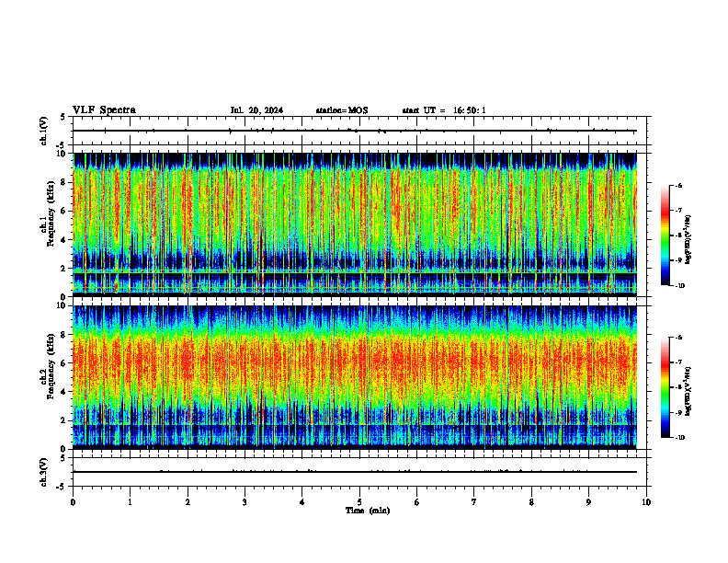
Task: Click the "start UT = 16:50:1" text
Action: click(444, 110)
